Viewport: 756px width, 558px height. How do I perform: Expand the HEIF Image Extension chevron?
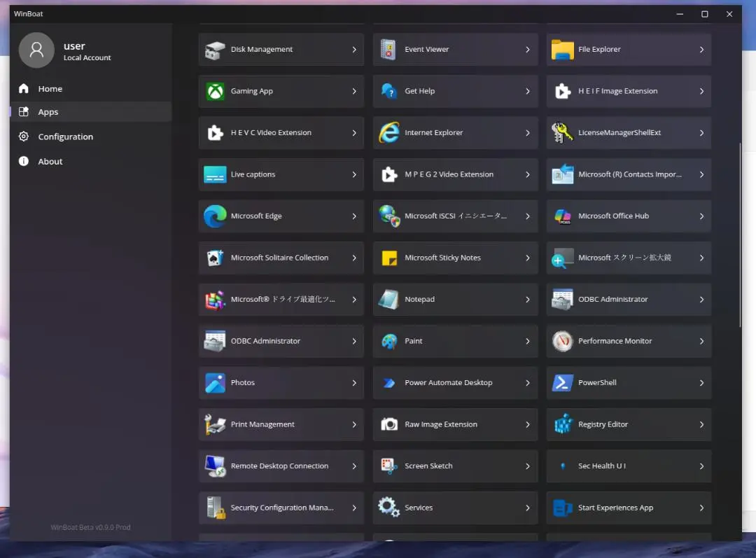click(701, 91)
